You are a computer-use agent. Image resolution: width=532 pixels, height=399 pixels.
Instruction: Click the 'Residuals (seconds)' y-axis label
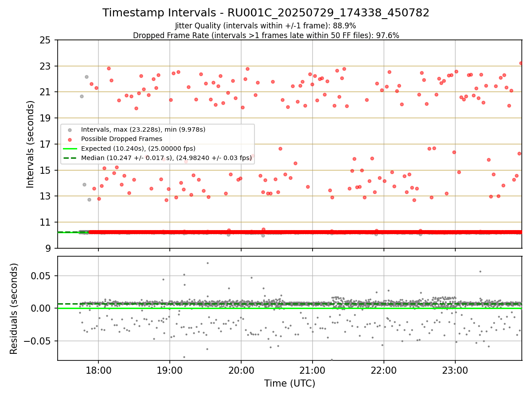14,309
